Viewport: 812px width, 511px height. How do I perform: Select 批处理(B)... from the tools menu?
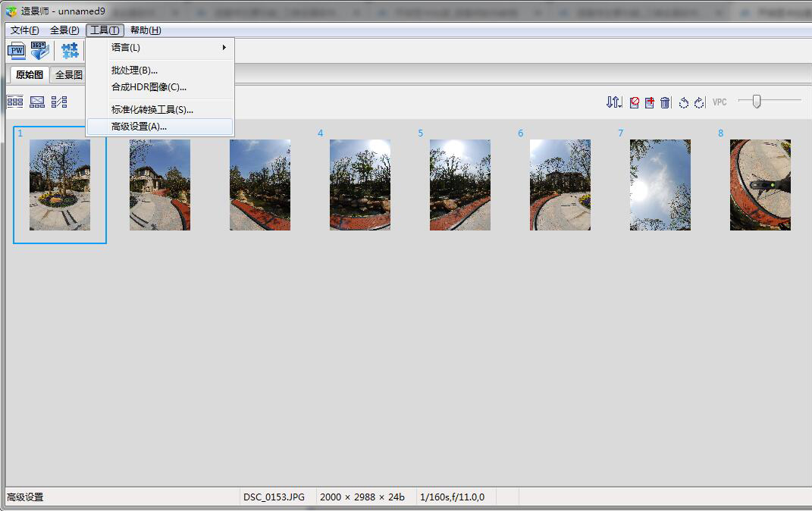(x=134, y=71)
